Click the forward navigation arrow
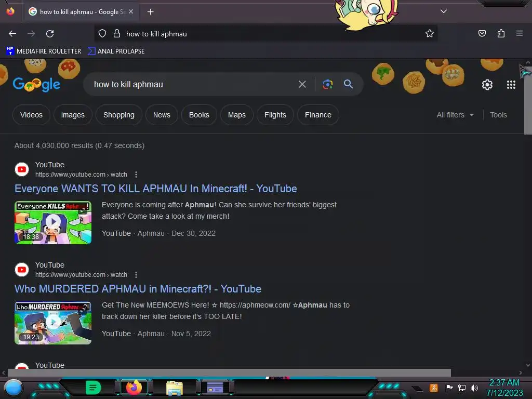Screen dimensions: 532x399 pyautogui.click(x=31, y=34)
